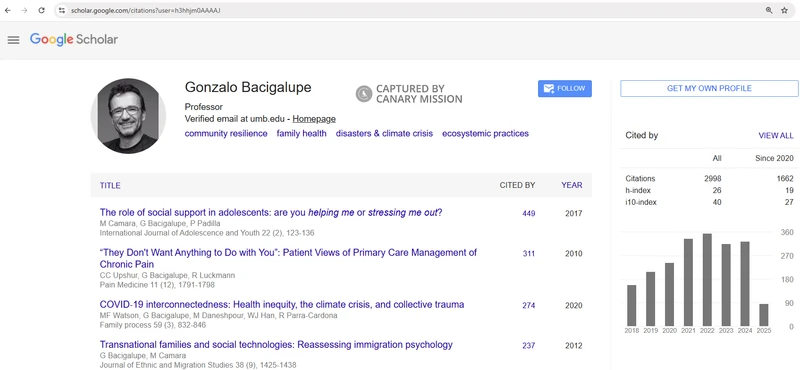Click the Citations label in the stats table
This screenshot has height=370, width=800.
point(640,179)
